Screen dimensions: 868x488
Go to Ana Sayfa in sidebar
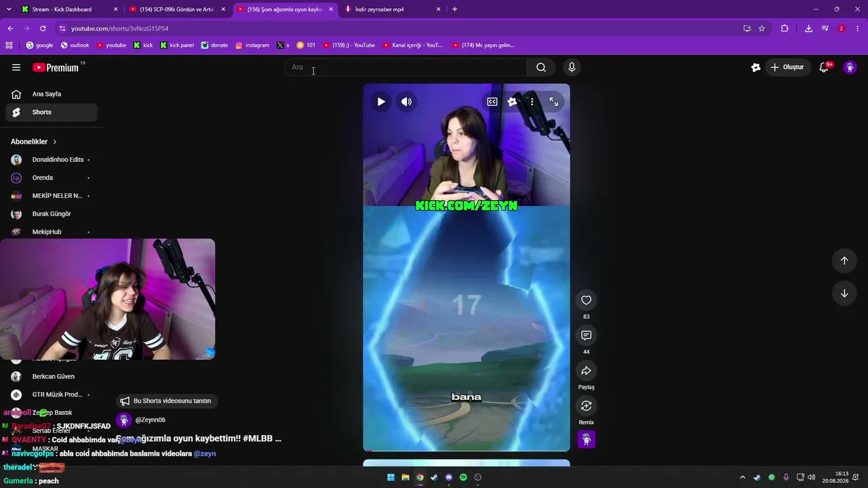(52, 94)
